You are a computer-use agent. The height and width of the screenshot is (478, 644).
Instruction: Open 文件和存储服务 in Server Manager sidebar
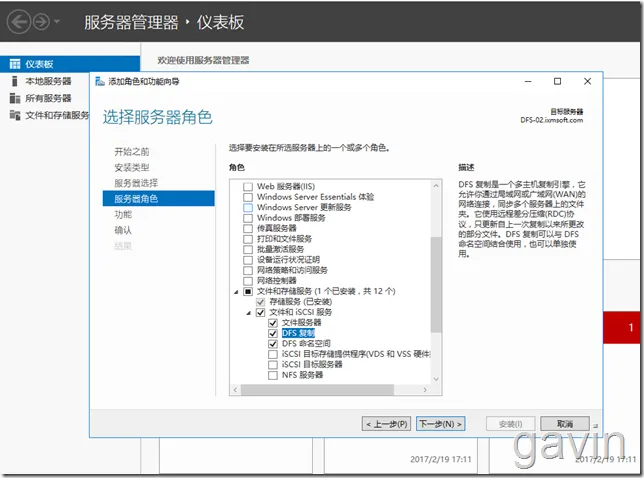[57, 115]
